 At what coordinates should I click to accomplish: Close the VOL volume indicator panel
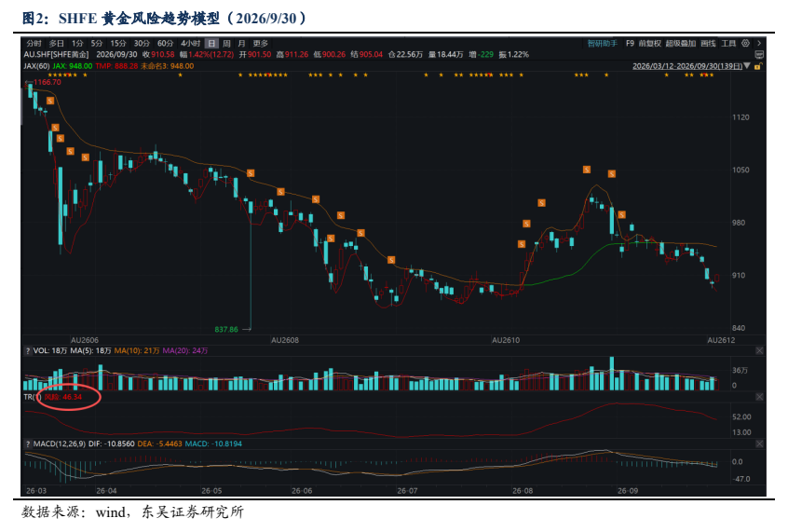coord(759,350)
